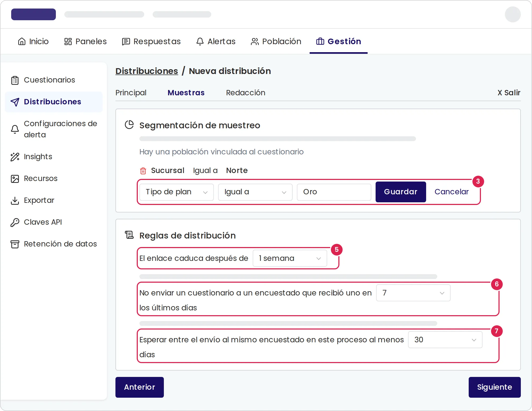Viewport: 532px width, 411px height.
Task: Click the Norte filter value text
Action: tap(237, 171)
